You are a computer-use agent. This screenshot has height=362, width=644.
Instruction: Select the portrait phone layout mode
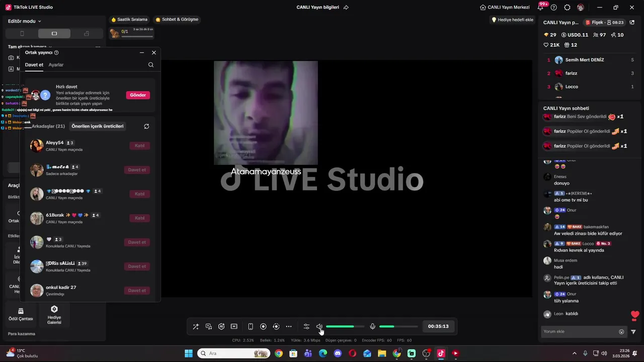[22, 33]
